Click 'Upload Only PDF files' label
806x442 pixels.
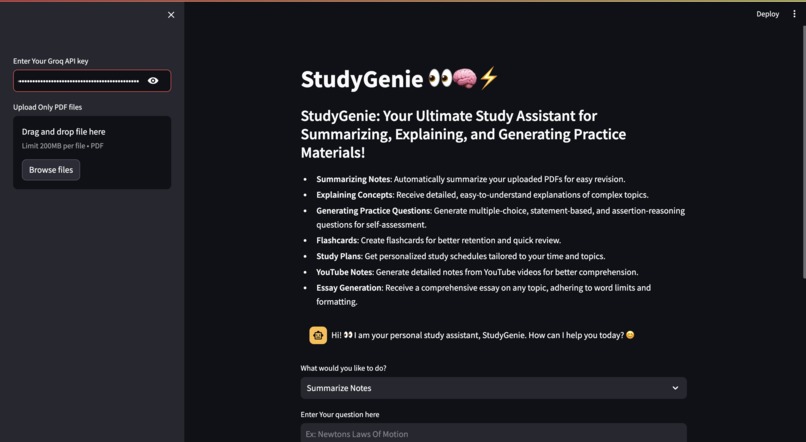click(47, 107)
